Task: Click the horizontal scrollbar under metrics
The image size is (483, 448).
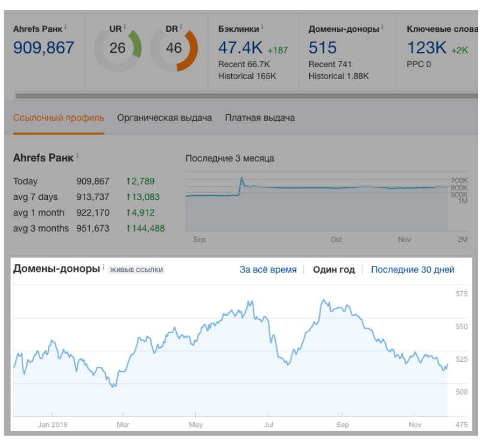Action: pyautogui.click(x=240, y=95)
